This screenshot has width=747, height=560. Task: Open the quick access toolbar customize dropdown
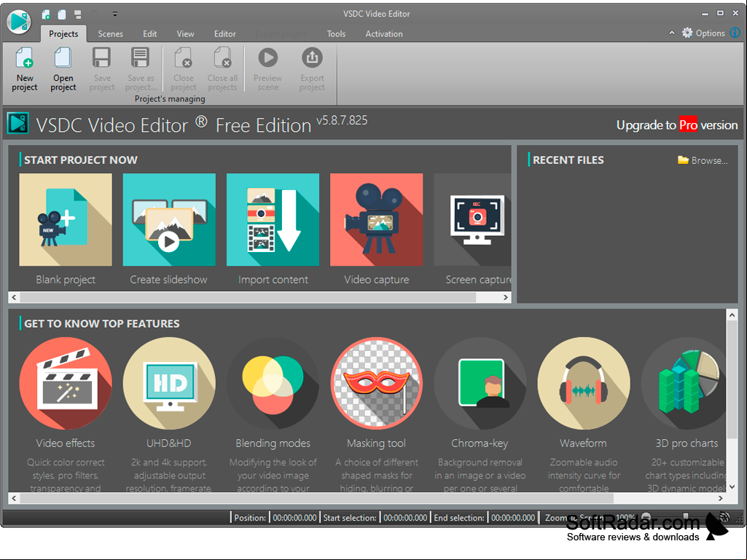[115, 15]
